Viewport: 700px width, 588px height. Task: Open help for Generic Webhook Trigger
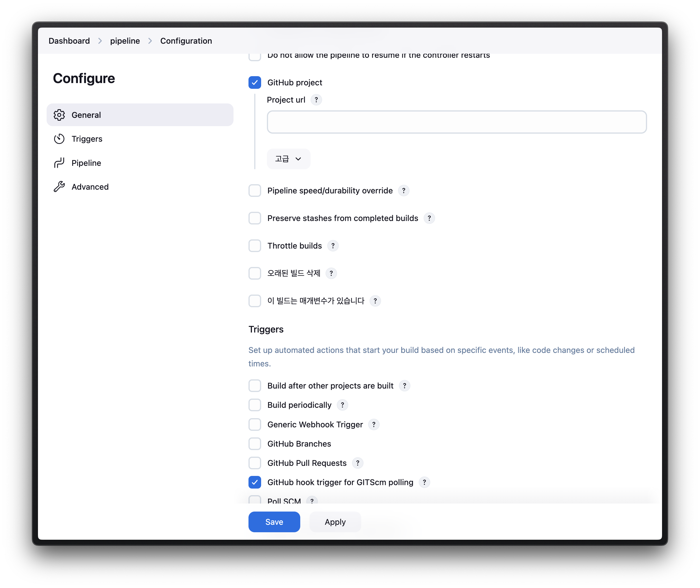click(x=374, y=425)
